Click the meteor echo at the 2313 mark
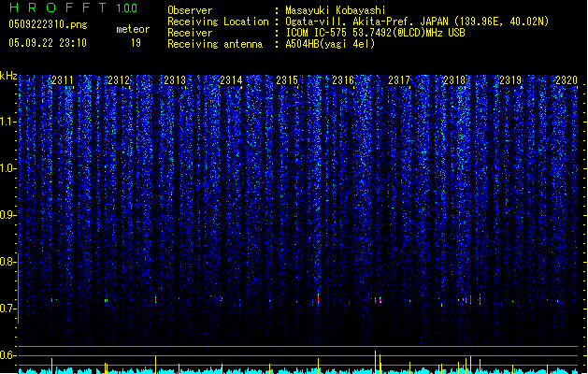 pos(155,299)
